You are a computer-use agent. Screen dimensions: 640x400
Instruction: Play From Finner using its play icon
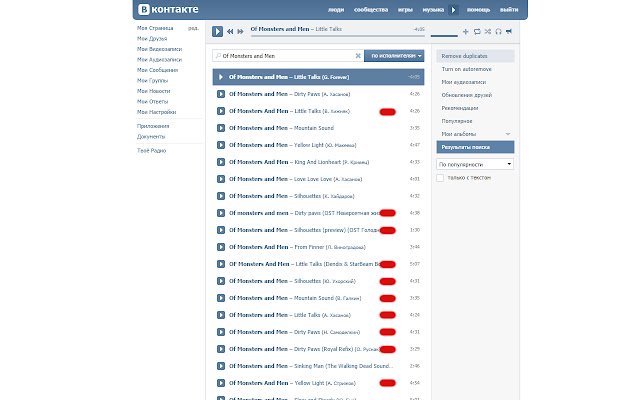(221, 247)
